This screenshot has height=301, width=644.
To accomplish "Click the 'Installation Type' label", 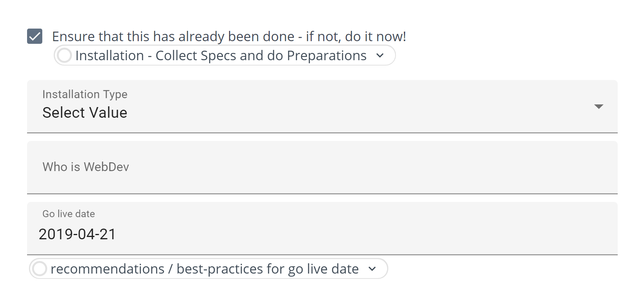I will click(x=85, y=94).
